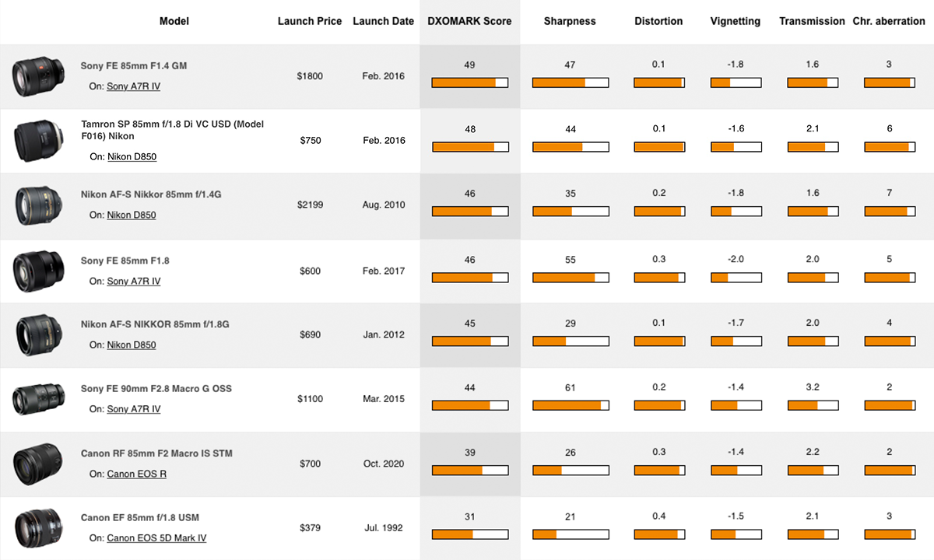Open the Canon EOS R camera link
The width and height of the screenshot is (934, 560).
(x=136, y=474)
